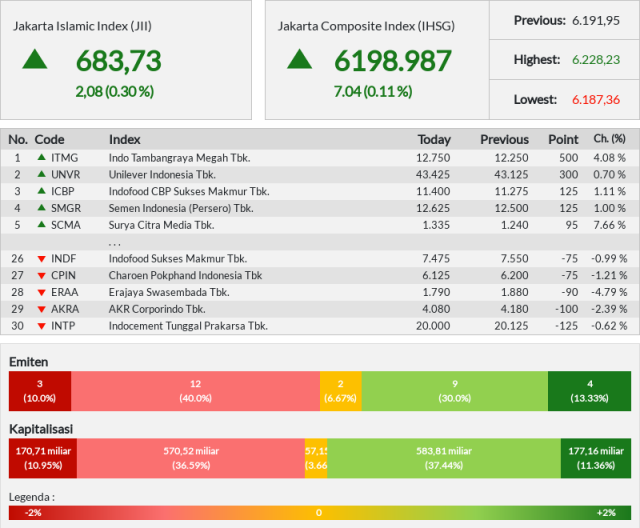This screenshot has width=640, height=528.
Task: Click the ITMG stock code
Action: coord(64,158)
